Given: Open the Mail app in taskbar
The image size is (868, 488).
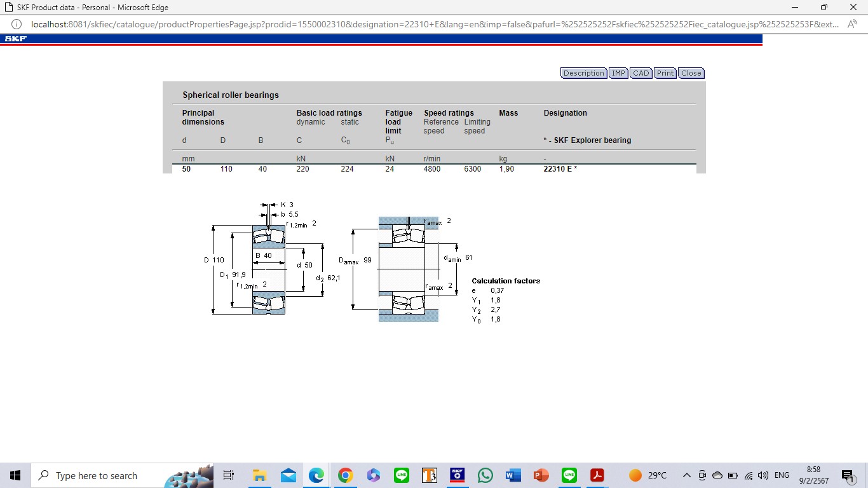Looking at the screenshot, I should (288, 475).
